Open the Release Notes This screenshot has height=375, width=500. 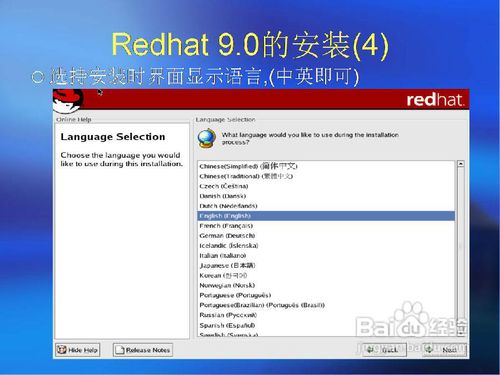pos(143,350)
